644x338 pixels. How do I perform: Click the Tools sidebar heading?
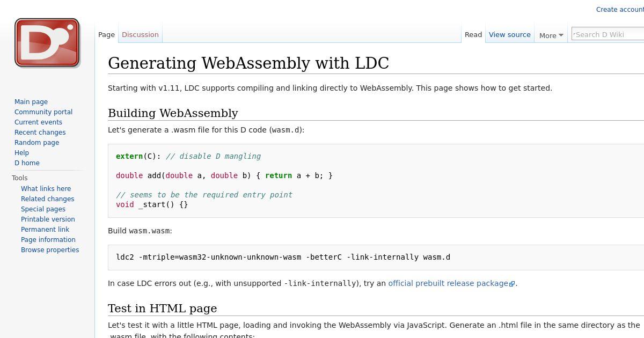(x=20, y=178)
